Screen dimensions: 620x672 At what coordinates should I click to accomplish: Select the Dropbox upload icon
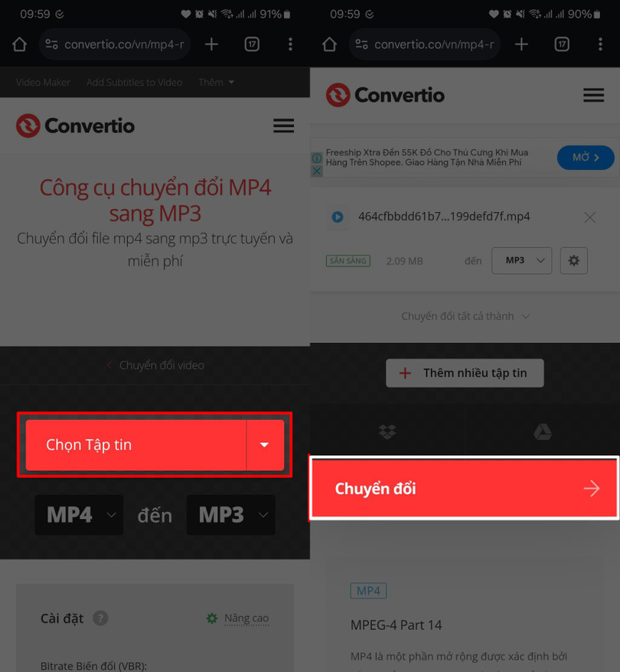[x=387, y=432]
